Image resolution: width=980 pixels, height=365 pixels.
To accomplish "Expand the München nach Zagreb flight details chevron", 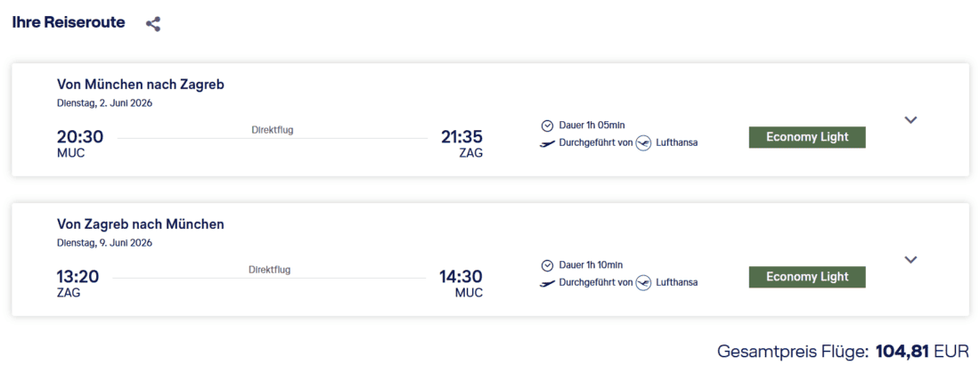I will point(911,120).
